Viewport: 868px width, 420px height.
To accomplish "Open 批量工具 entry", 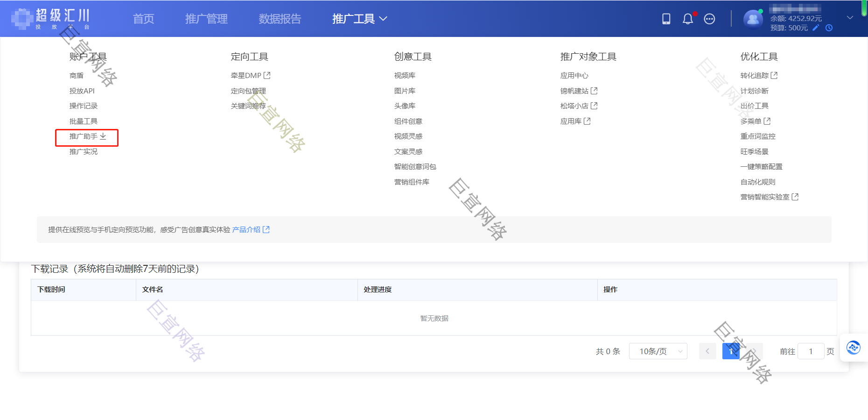I will pos(84,121).
